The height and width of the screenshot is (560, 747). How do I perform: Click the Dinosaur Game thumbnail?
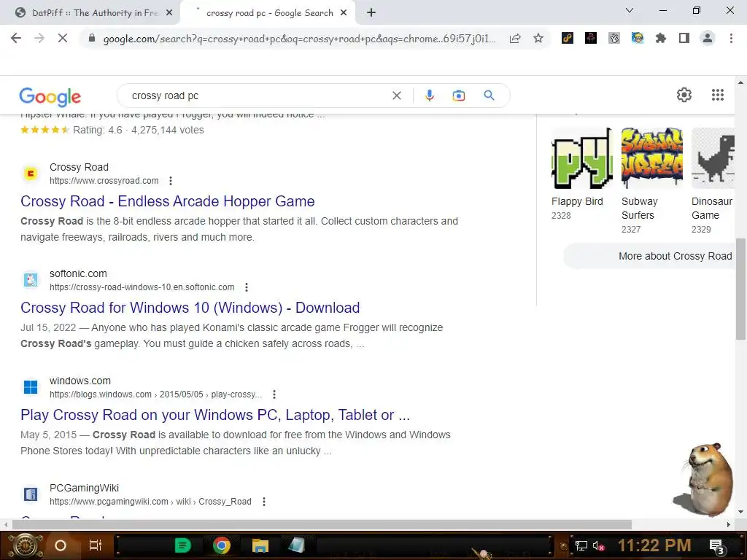point(713,158)
